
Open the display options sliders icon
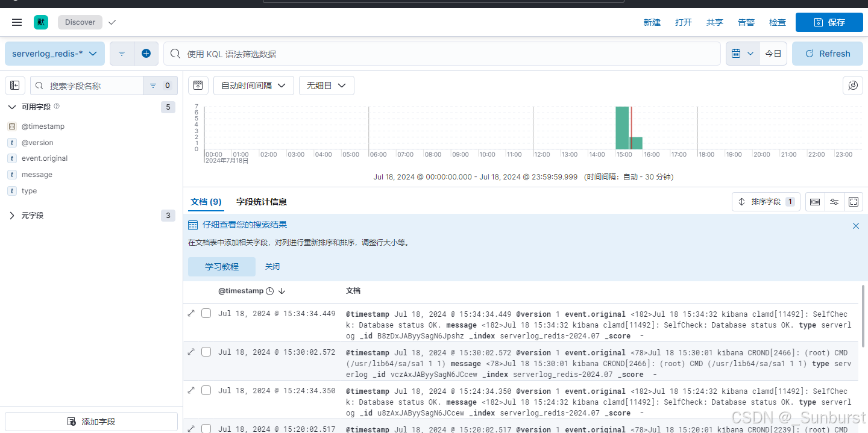pyautogui.click(x=834, y=202)
